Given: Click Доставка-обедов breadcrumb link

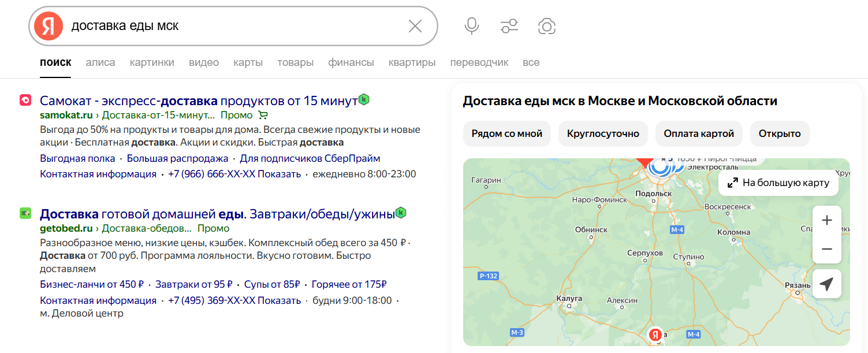Looking at the screenshot, I should [147, 228].
